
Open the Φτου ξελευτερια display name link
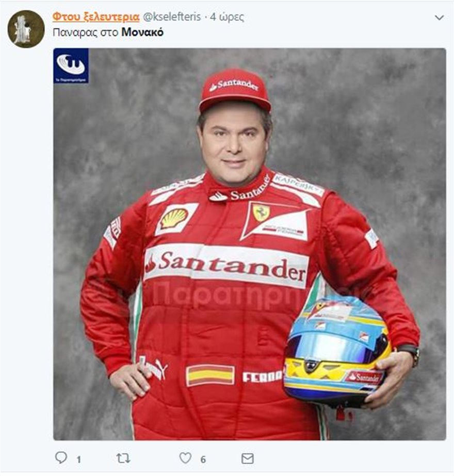point(95,17)
